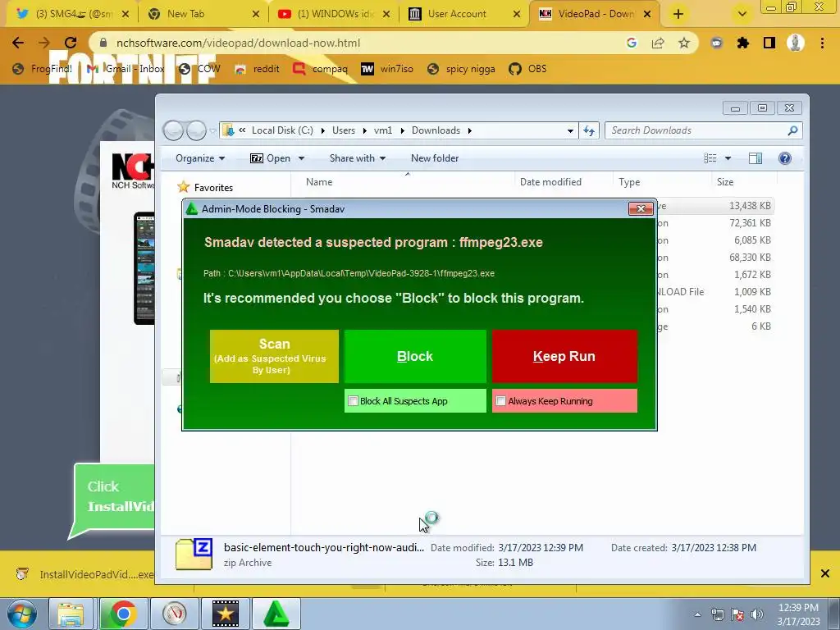Open Windows Explorer from taskbar

click(71, 614)
